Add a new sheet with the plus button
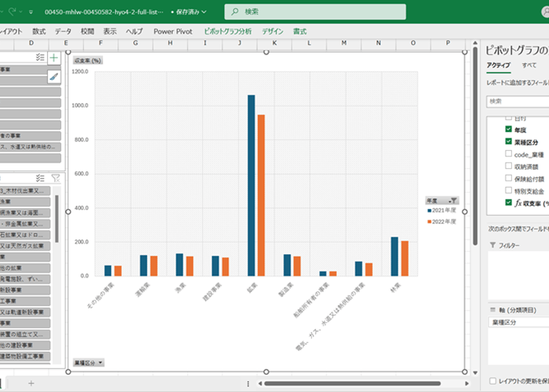The image size is (549, 392). (31, 384)
